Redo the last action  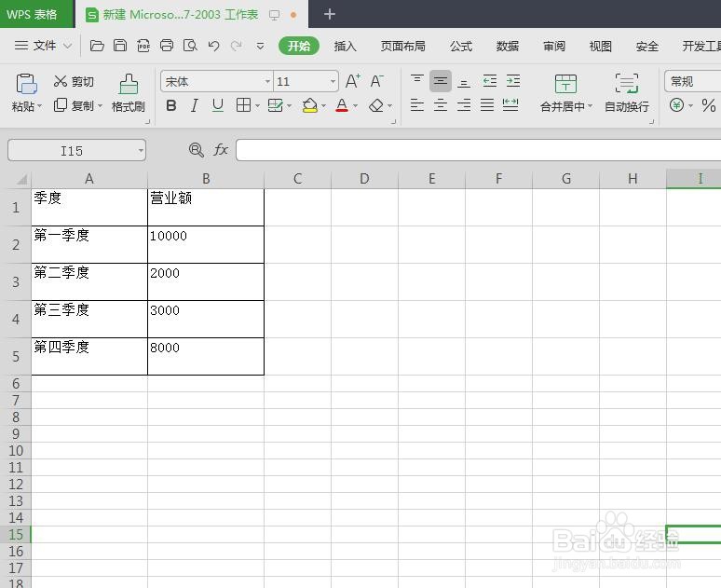click(x=237, y=46)
